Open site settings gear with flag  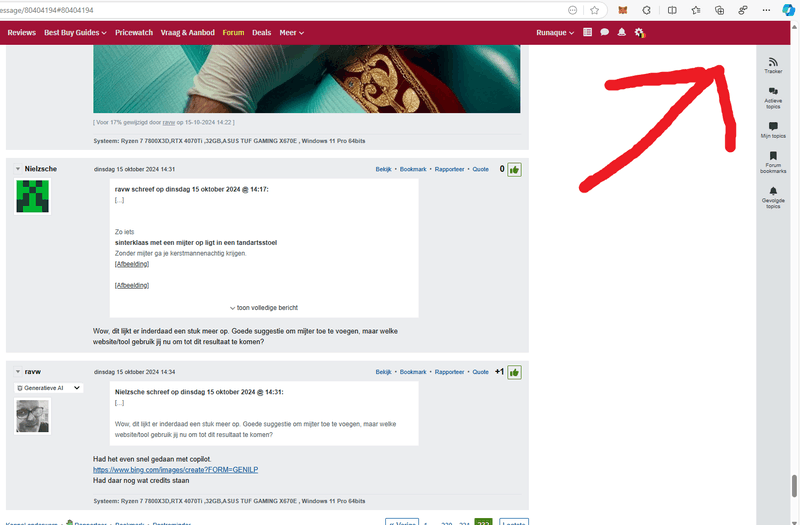coord(639,33)
